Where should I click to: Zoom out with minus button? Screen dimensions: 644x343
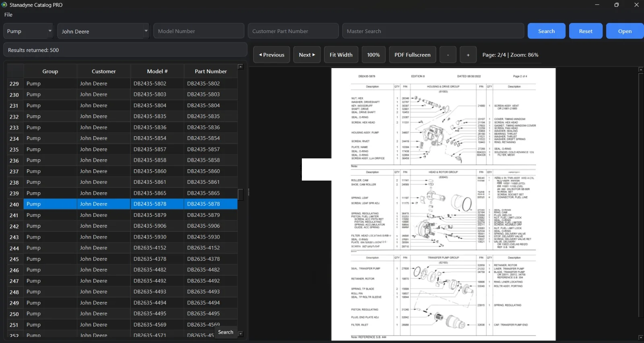[448, 55]
